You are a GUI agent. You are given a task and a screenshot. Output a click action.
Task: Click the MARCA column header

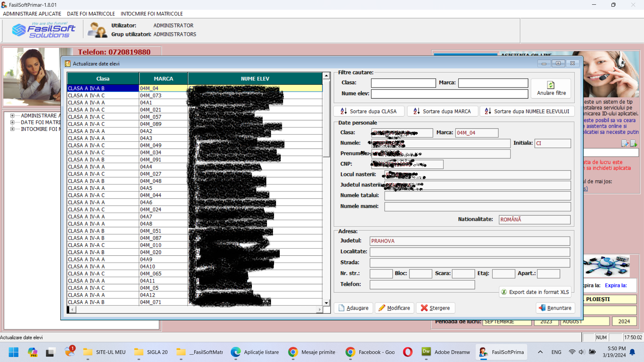tap(163, 79)
